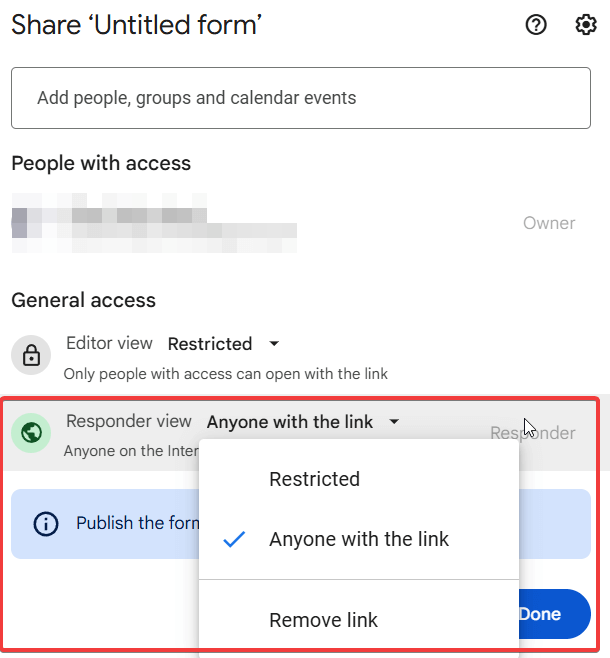Click 'Only people with access' description text
The width and height of the screenshot is (610, 658).
[x=225, y=374]
